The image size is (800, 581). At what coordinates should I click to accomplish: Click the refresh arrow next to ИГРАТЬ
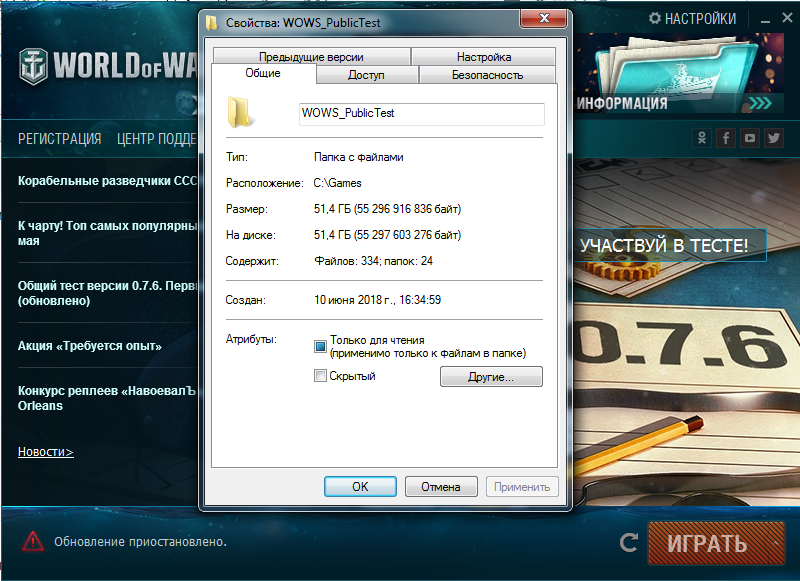[629, 543]
